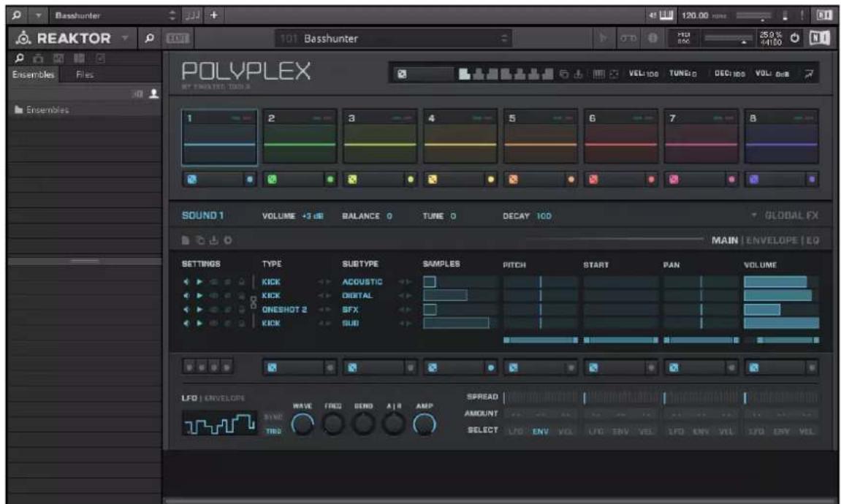The width and height of the screenshot is (841, 504).
Task: Randomize sound 2 with the green dice
Action: (x=272, y=180)
